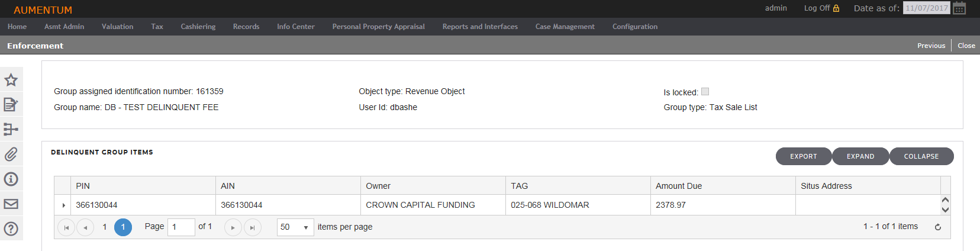Open the help question mark icon
The image size is (980, 251).
coord(11,229)
